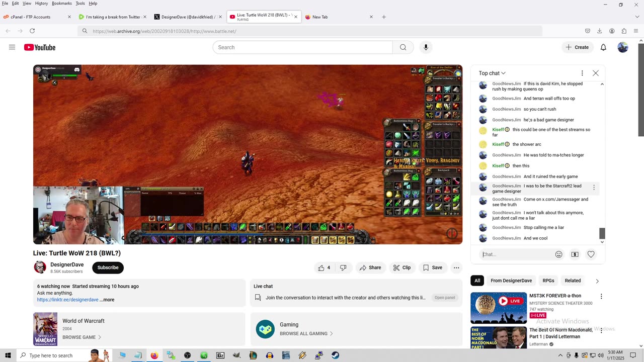
Task: Create a clip of the stream
Action: tap(402, 267)
